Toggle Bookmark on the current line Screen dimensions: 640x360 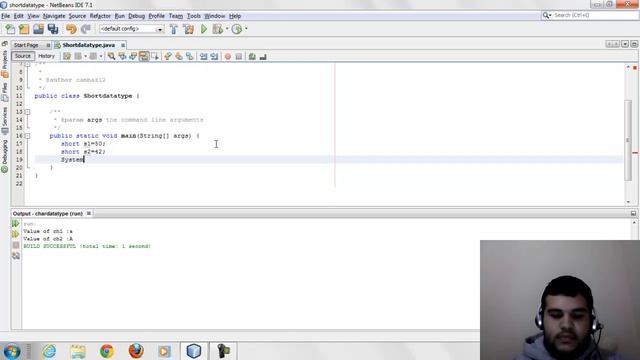click(190, 56)
